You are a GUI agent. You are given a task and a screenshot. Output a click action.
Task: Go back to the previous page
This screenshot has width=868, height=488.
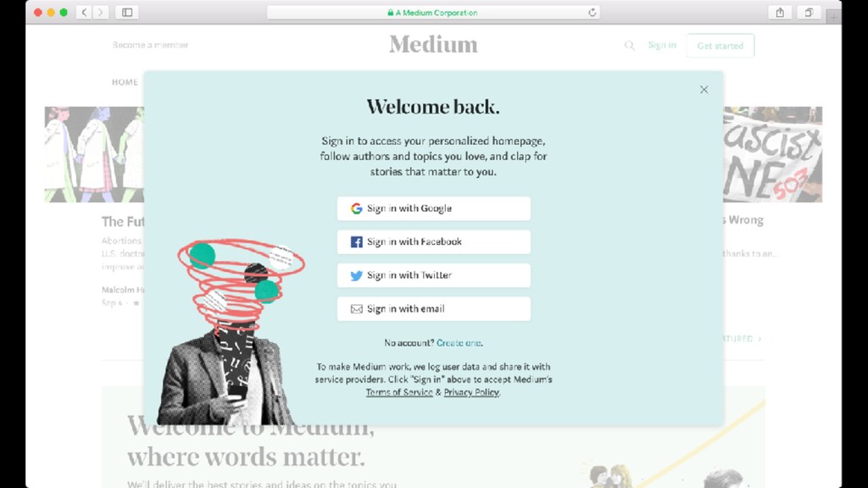point(84,12)
